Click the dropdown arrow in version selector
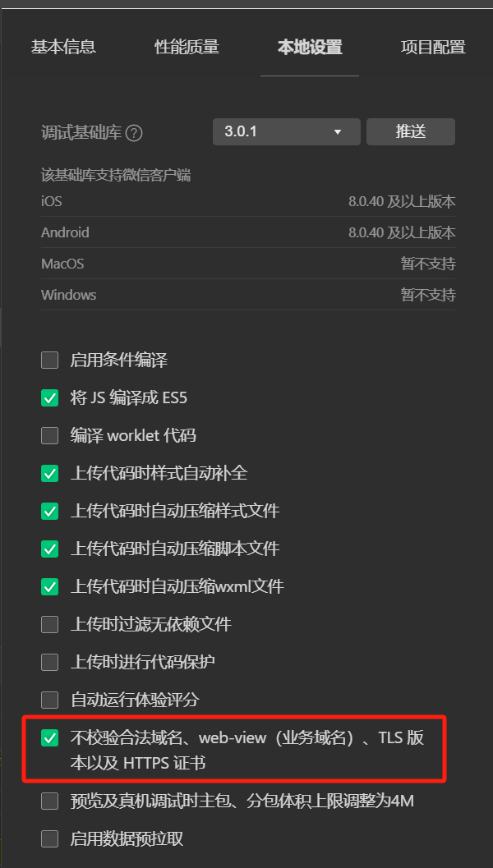The height and width of the screenshot is (868, 493). pos(338,132)
